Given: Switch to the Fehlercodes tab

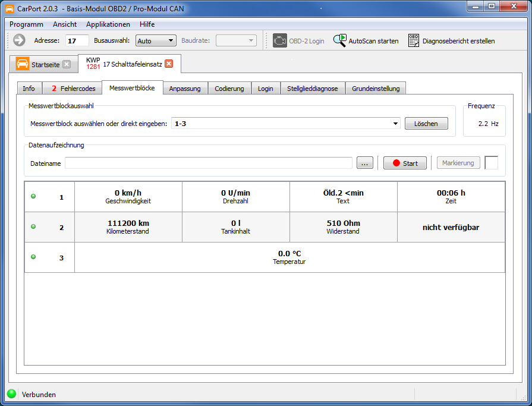Looking at the screenshot, I should (x=73, y=89).
